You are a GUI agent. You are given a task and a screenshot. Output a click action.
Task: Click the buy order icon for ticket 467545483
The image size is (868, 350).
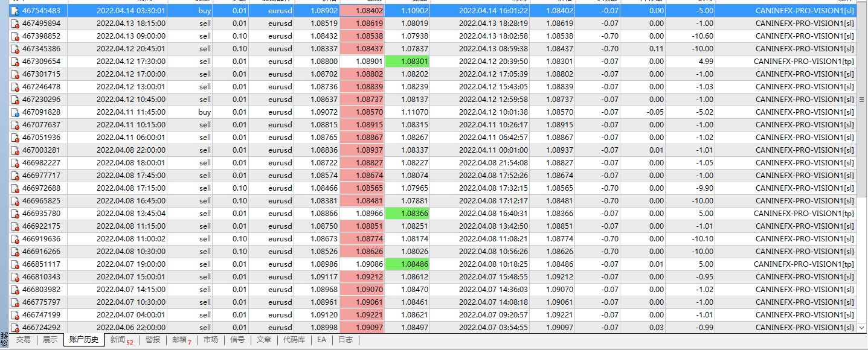point(15,11)
